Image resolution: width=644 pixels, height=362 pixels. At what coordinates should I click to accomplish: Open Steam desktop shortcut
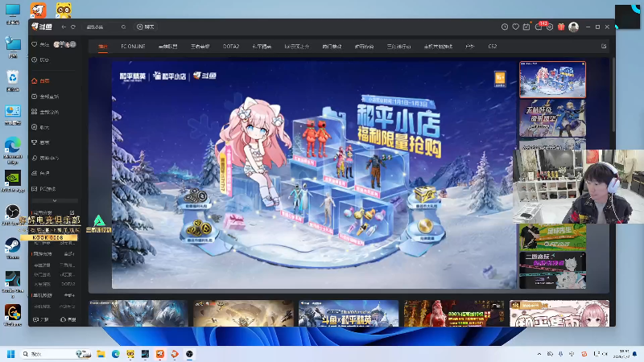point(13,249)
